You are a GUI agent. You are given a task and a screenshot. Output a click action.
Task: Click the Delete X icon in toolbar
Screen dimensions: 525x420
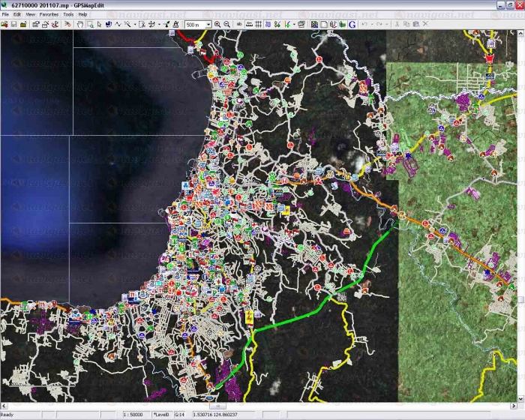tap(425, 24)
